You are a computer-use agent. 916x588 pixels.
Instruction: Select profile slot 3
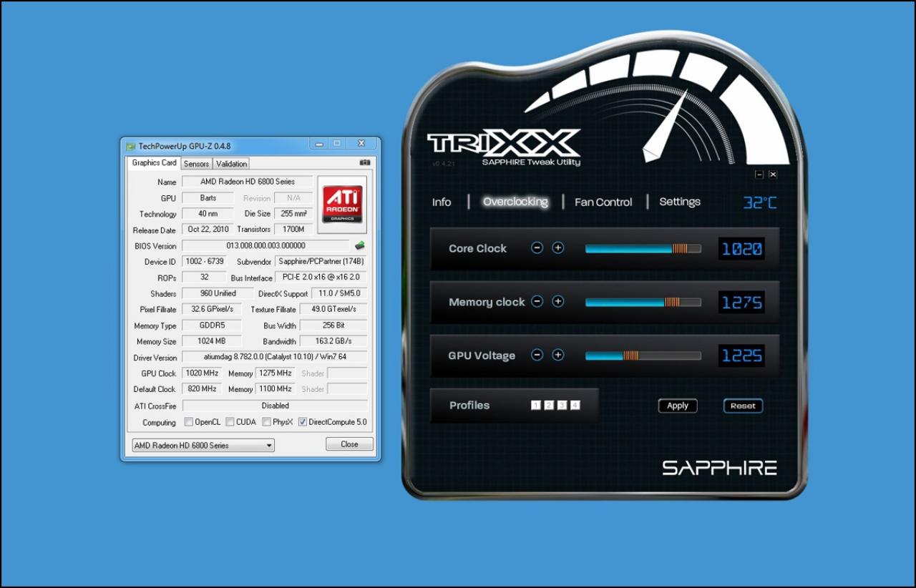coord(562,406)
